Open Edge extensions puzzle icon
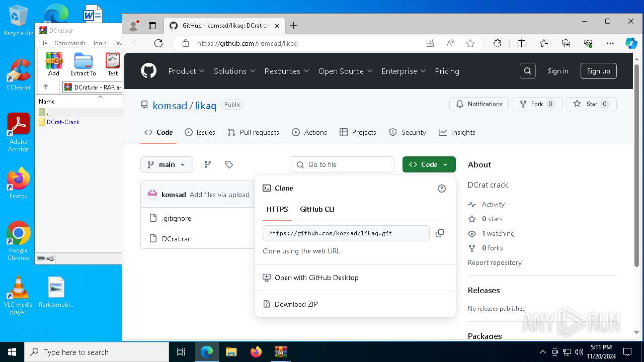This screenshot has height=362, width=644. [498, 43]
